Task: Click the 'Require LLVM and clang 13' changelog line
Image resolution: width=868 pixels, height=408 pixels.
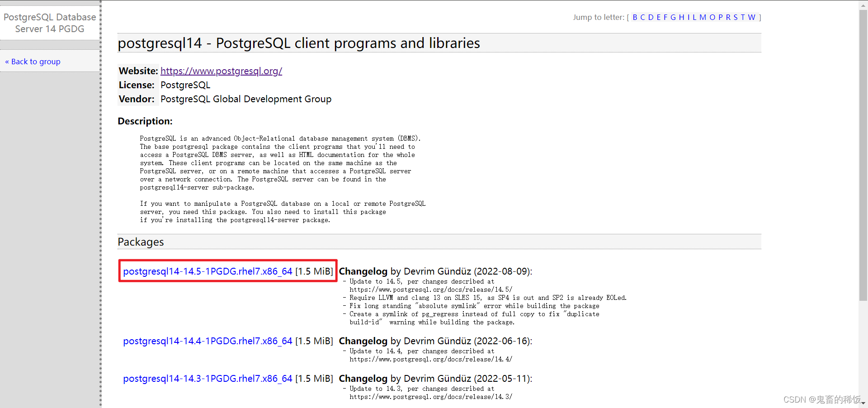Action: pos(485,298)
